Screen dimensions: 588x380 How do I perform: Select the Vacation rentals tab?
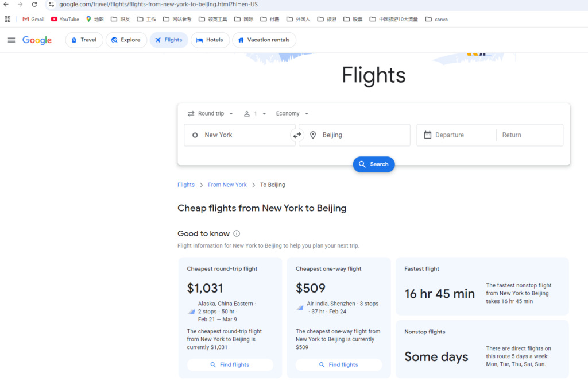point(264,40)
